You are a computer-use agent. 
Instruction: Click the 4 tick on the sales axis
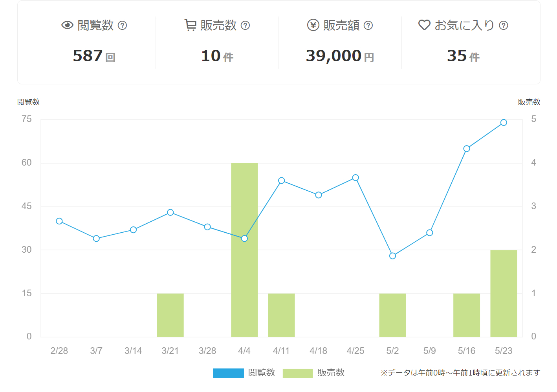coord(533,163)
